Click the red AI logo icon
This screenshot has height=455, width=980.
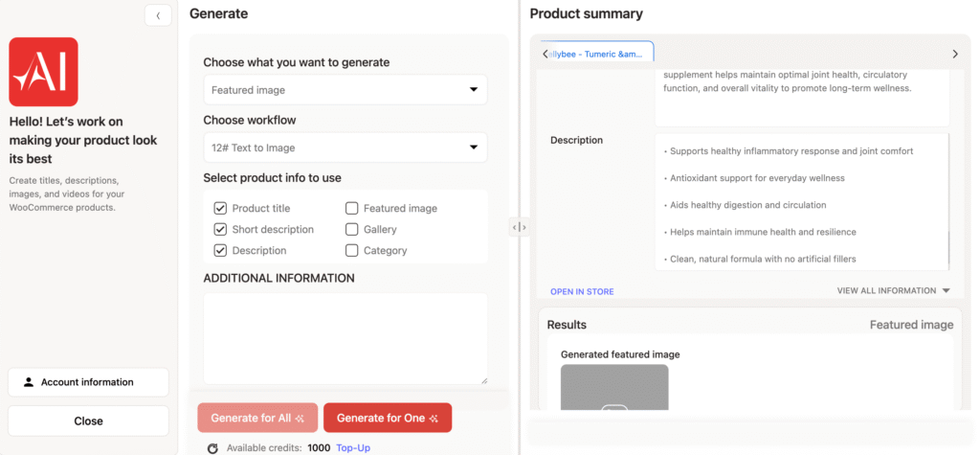point(43,72)
